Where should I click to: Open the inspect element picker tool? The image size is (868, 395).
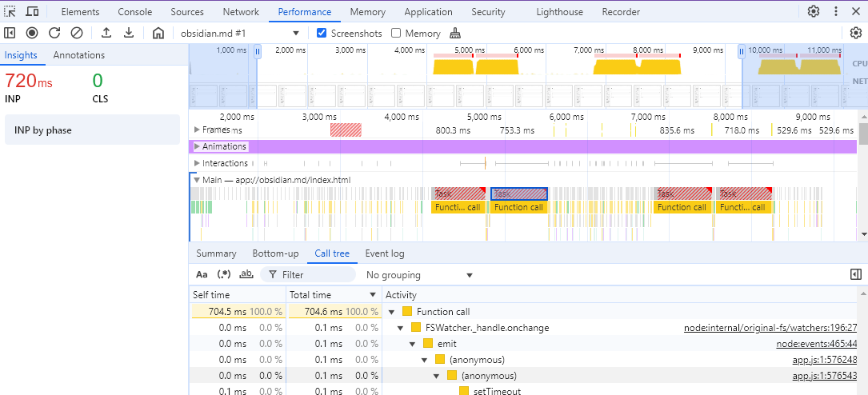[x=10, y=11]
